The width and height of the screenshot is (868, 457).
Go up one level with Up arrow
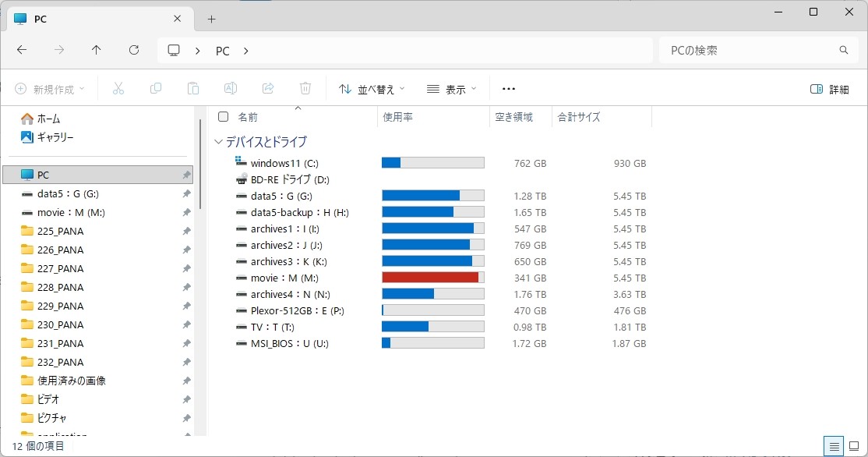(97, 50)
